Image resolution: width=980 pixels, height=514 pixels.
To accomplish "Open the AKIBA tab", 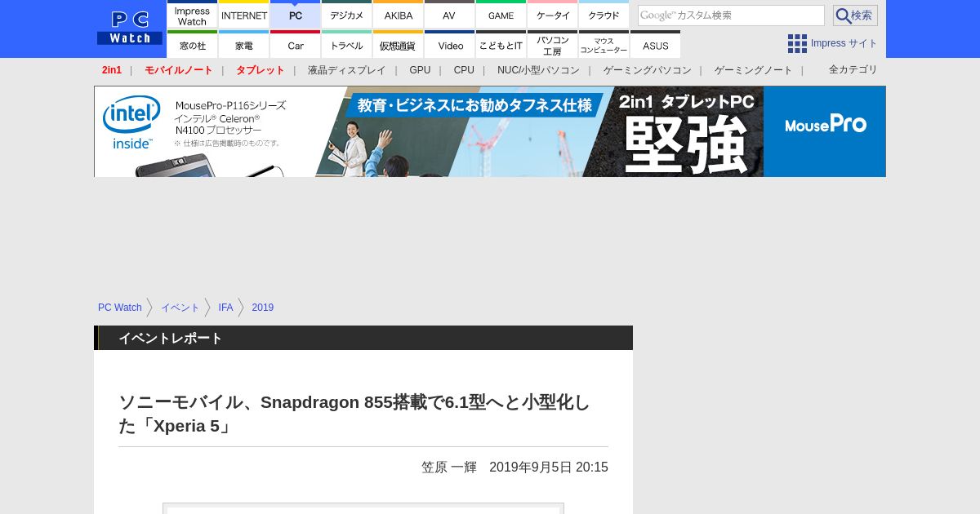I will pyautogui.click(x=399, y=14).
